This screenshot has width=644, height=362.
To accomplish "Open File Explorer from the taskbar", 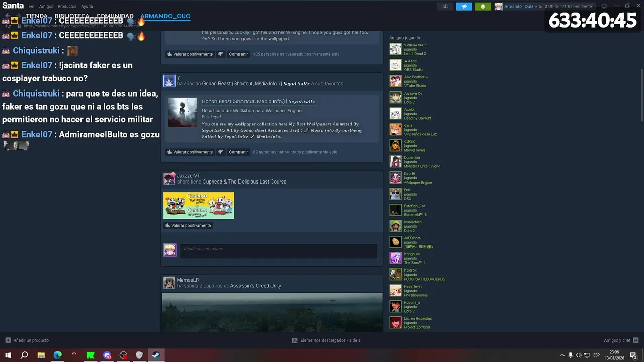I will pyautogui.click(x=41, y=355).
